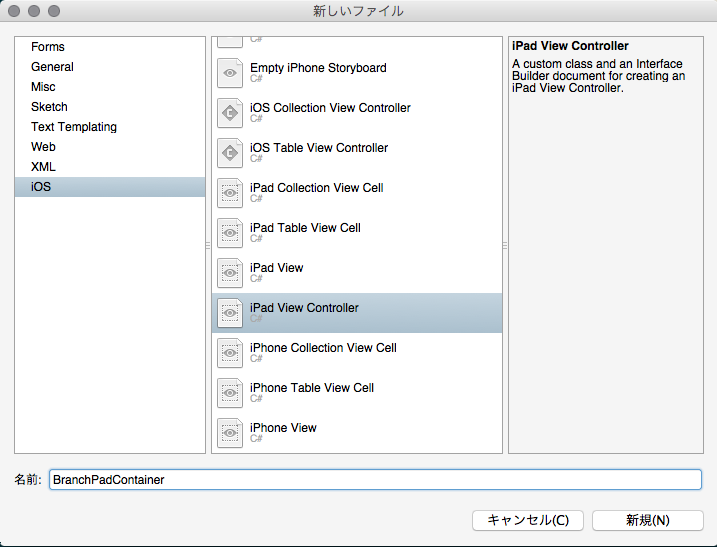The width and height of the screenshot is (717, 547).
Task: Choose the Web category
Action: coord(110,147)
